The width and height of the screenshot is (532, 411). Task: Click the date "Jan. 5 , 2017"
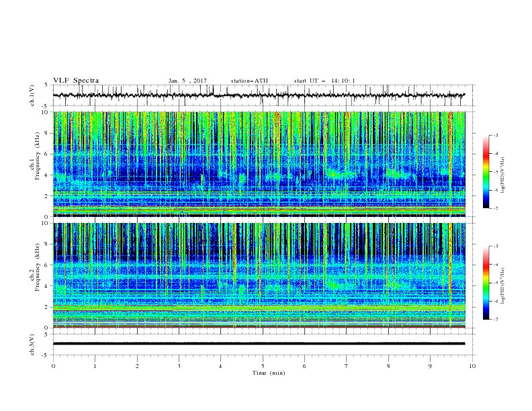(187, 81)
